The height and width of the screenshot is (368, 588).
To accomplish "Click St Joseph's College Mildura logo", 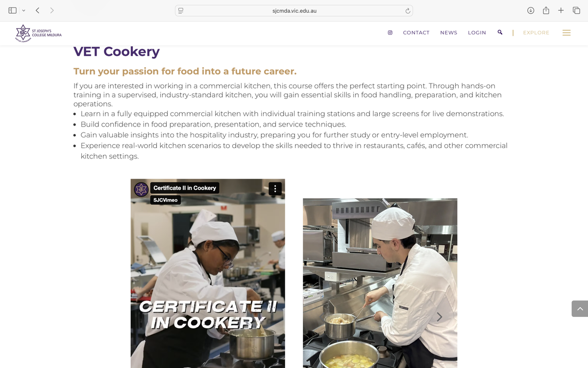I will [x=38, y=33].
